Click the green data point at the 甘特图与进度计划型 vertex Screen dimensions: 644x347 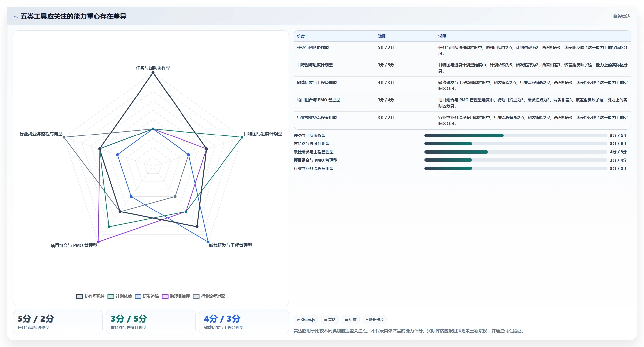click(x=242, y=137)
